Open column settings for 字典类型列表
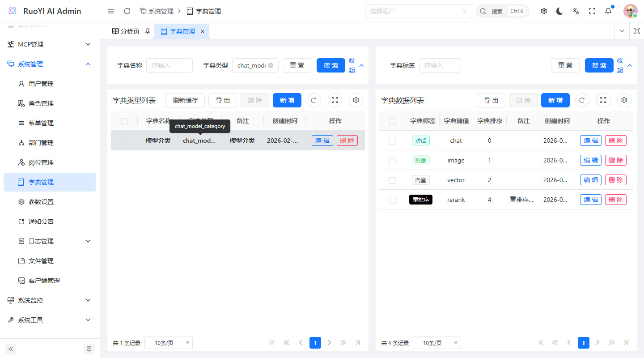Image resolution: width=644 pixels, height=358 pixels. tap(356, 100)
